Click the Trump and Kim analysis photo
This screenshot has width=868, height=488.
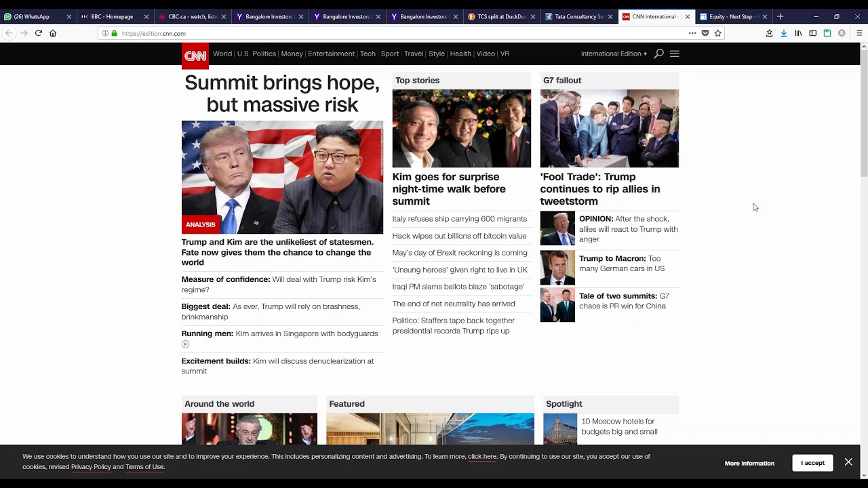[x=282, y=178]
